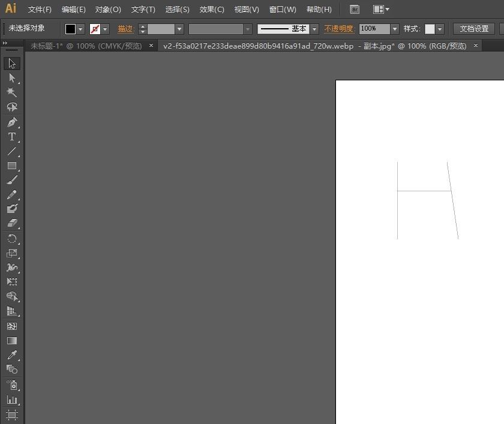Expand the stroke style 基本 dropdown
This screenshot has width=504, height=424.
point(314,29)
